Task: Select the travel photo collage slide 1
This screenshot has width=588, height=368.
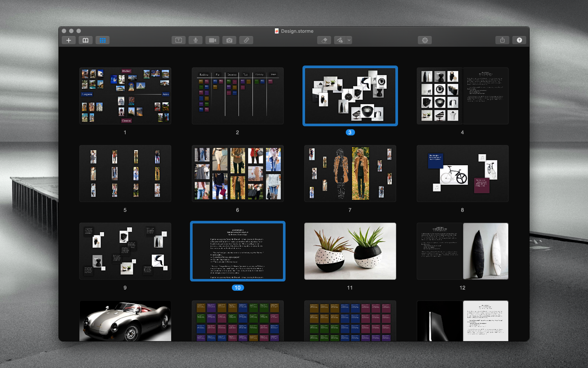Action: click(x=125, y=96)
